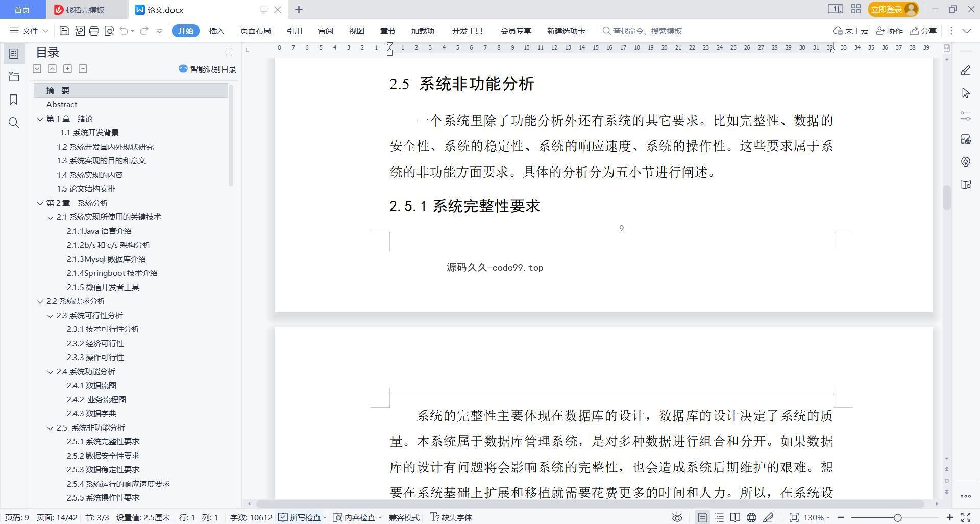
Task: Switch to outline view icon in status bar
Action: [719, 517]
